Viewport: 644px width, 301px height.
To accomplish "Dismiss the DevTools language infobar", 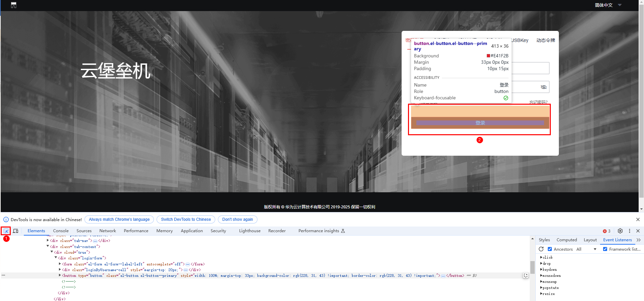I will [638, 219].
